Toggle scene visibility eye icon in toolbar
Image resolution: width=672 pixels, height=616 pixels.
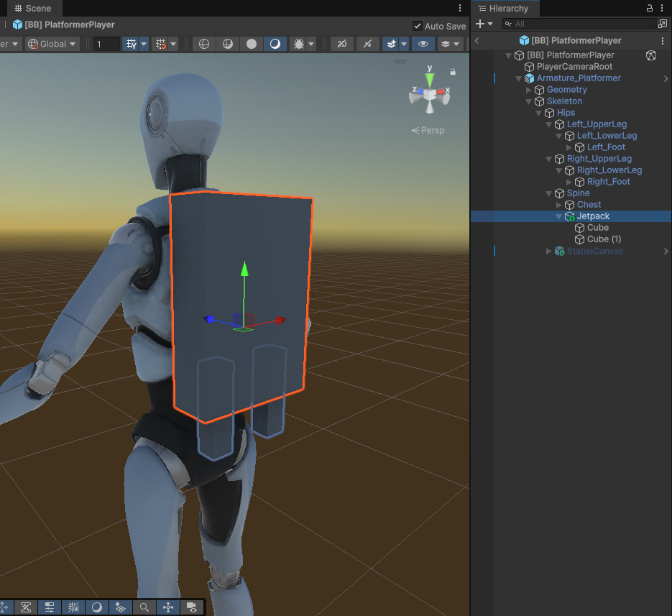[x=423, y=44]
